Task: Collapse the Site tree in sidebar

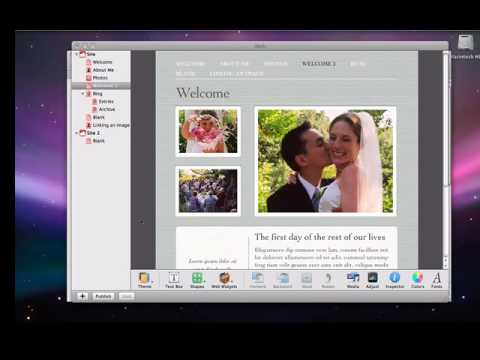Action: point(76,54)
